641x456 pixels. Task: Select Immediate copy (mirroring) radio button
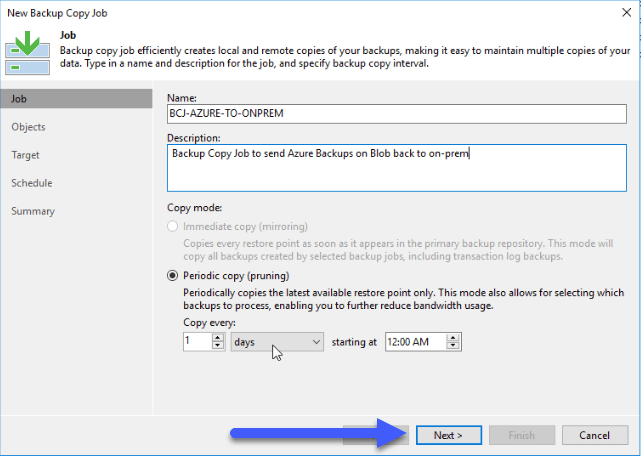(173, 226)
